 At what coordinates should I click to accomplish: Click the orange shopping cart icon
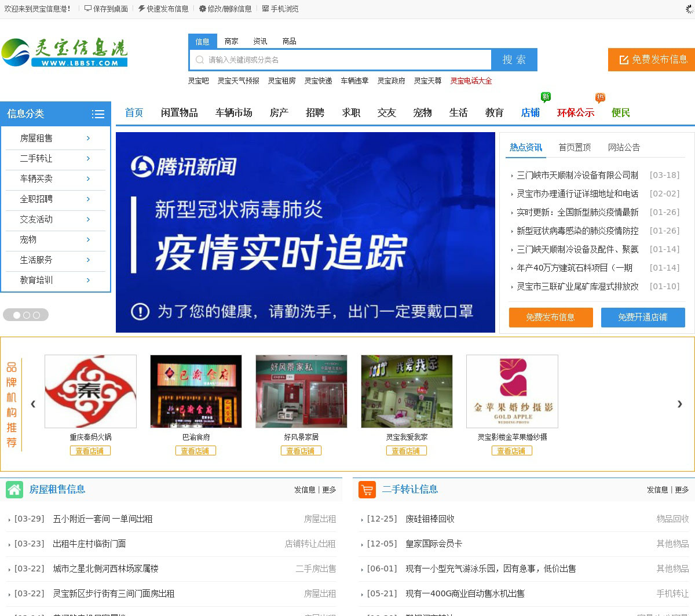click(x=367, y=490)
